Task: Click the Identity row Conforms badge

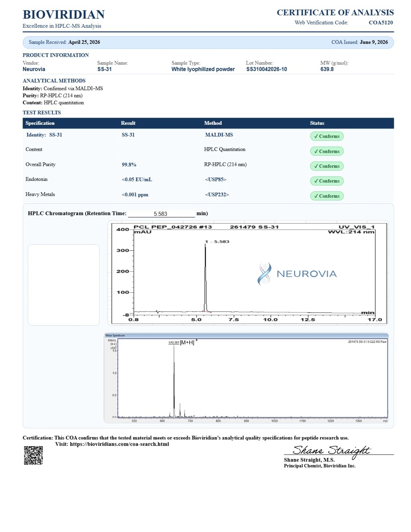Action: (x=327, y=136)
